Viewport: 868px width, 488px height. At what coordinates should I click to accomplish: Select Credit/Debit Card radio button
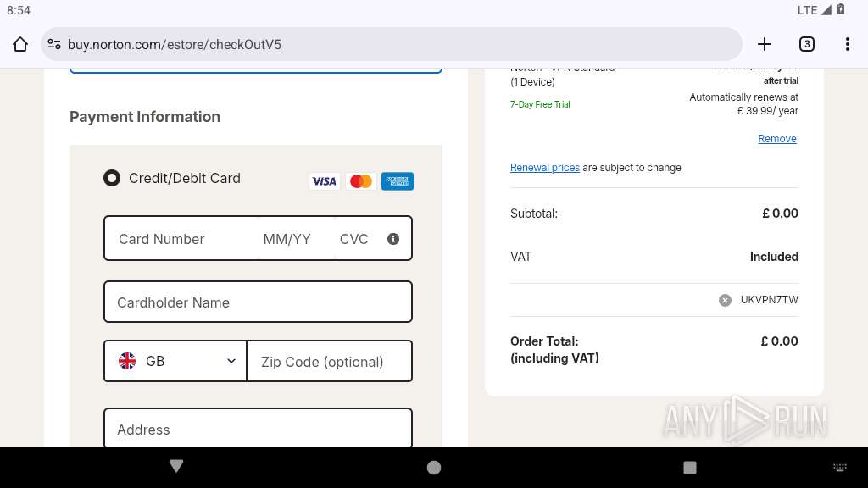[x=112, y=178]
